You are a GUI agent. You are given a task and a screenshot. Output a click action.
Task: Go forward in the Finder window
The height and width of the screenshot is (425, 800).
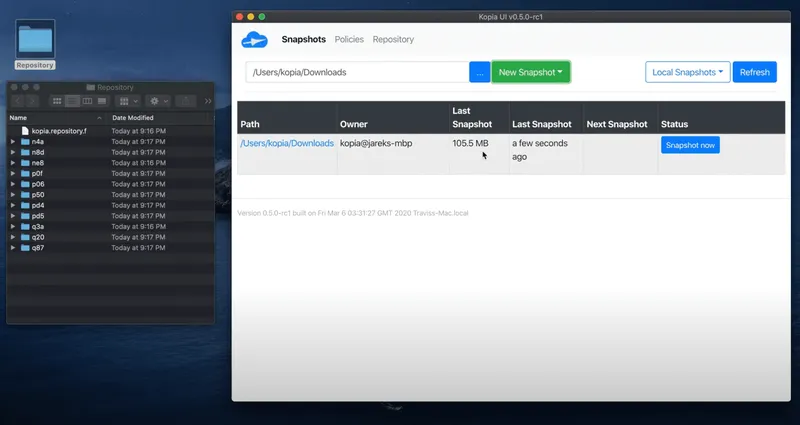(32, 101)
